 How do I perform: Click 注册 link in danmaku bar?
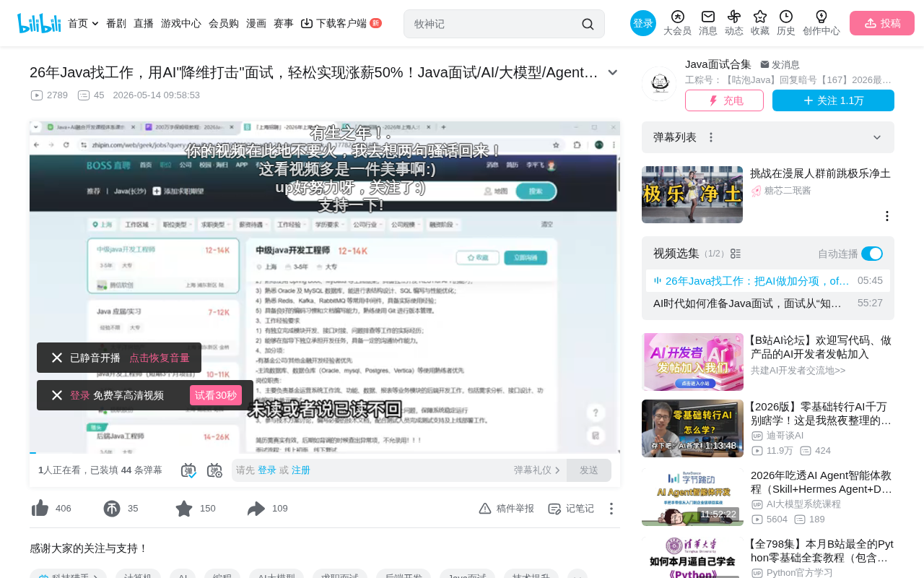301,470
